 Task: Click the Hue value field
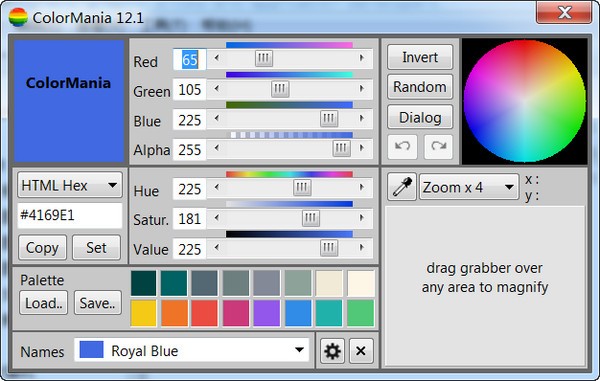(x=189, y=189)
